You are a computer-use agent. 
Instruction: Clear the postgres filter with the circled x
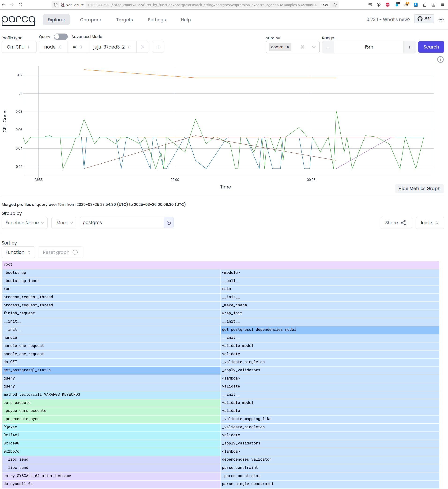[169, 222]
